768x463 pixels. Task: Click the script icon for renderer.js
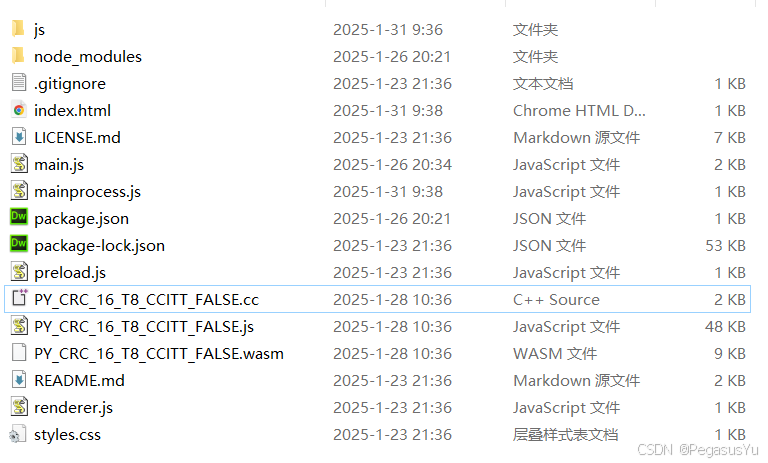[x=19, y=407]
